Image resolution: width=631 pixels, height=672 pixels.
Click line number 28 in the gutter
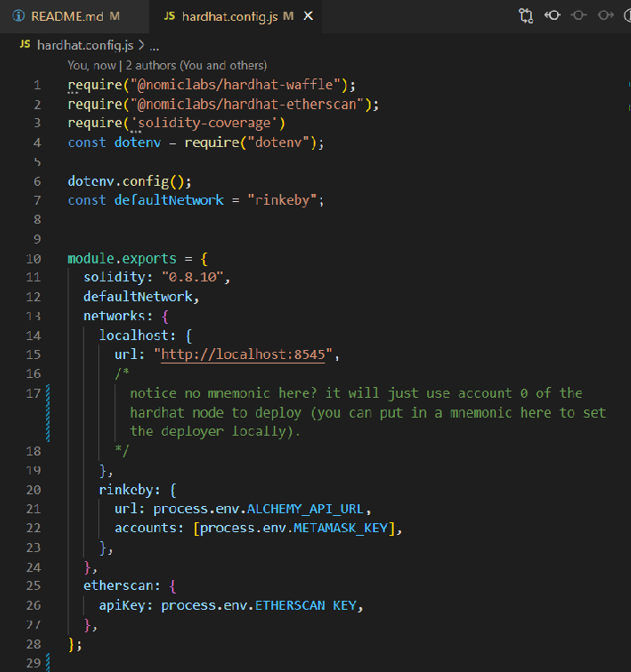33,644
